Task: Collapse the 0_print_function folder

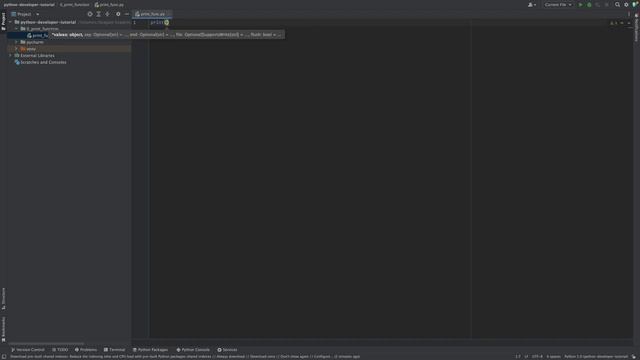Action: click(17, 29)
